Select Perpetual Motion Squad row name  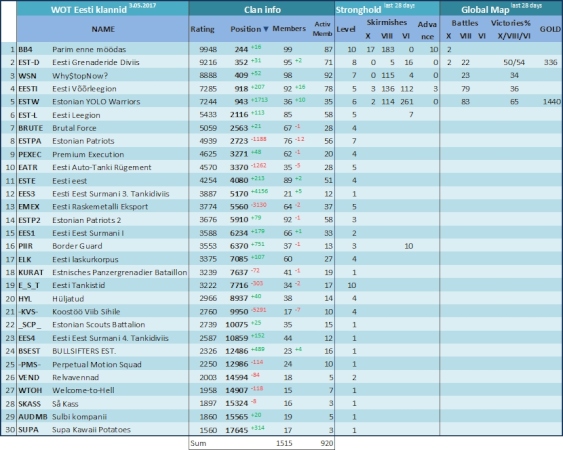click(97, 365)
